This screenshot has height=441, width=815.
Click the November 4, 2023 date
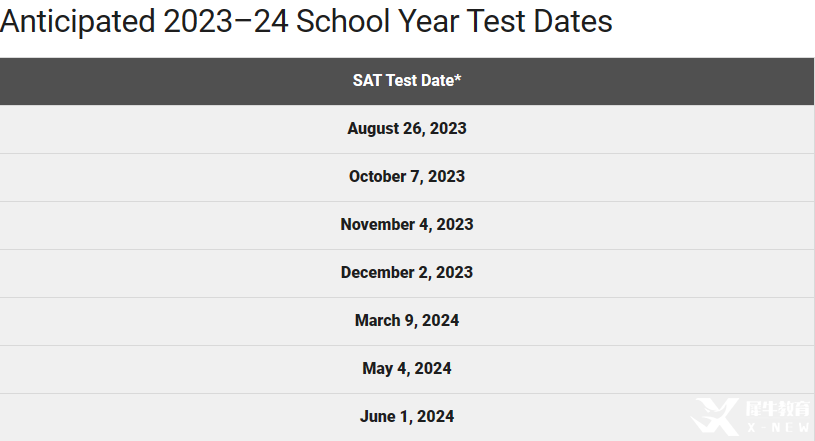407,224
